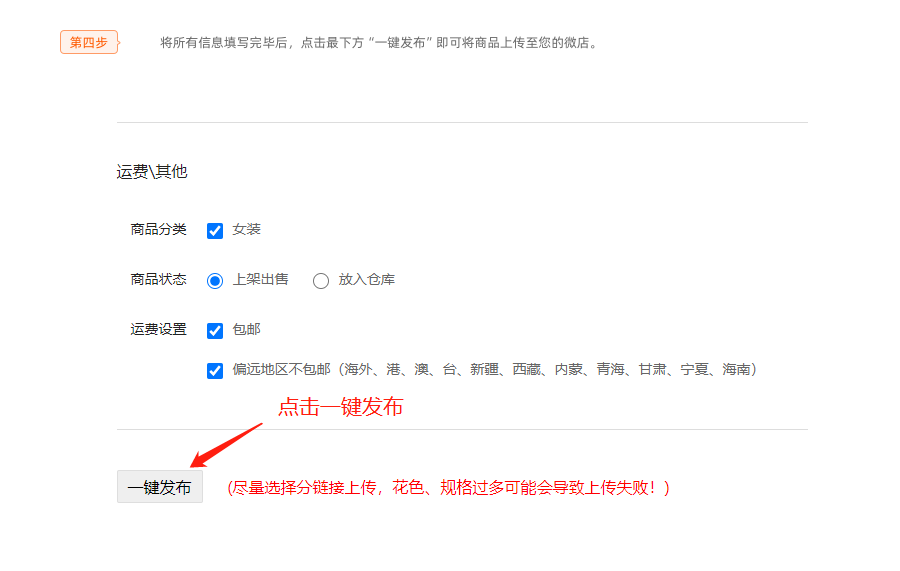Click the 商品分类 label

pos(158,230)
